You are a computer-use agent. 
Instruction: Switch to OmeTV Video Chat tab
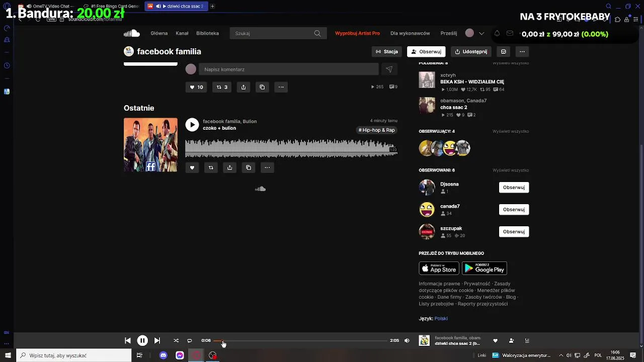point(47,6)
